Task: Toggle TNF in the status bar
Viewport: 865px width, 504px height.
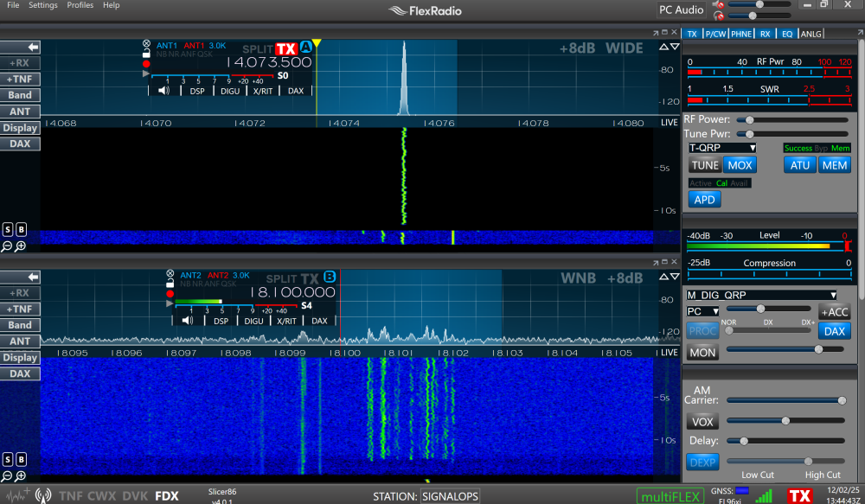Action: click(x=71, y=495)
